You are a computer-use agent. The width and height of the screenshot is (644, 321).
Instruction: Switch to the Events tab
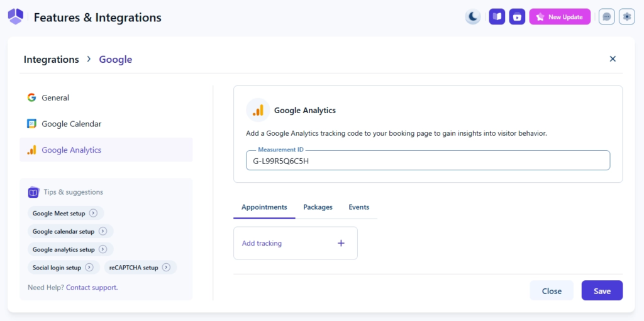tap(358, 207)
